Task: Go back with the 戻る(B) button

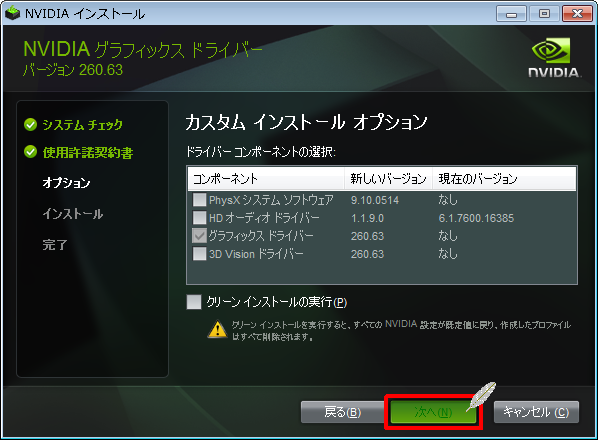Action: tap(342, 412)
